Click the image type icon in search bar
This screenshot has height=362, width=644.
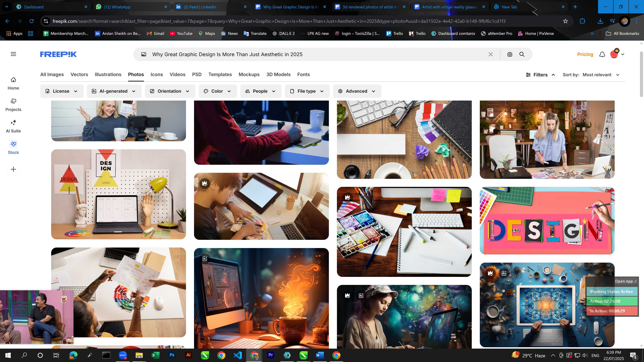tap(144, 54)
